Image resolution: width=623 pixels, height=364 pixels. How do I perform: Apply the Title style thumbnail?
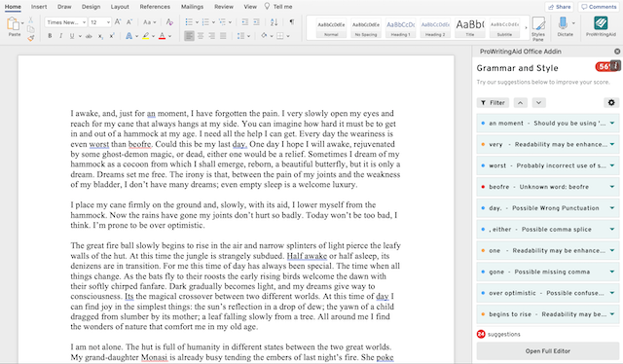(x=469, y=28)
